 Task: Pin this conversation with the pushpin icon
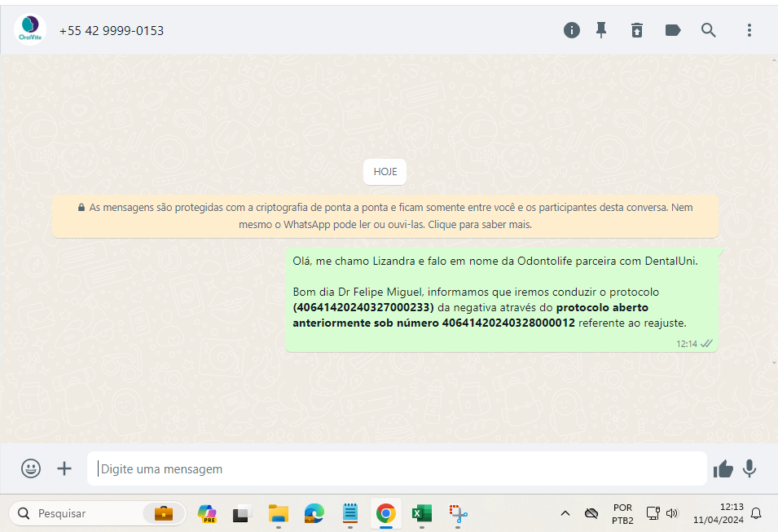[x=601, y=30]
